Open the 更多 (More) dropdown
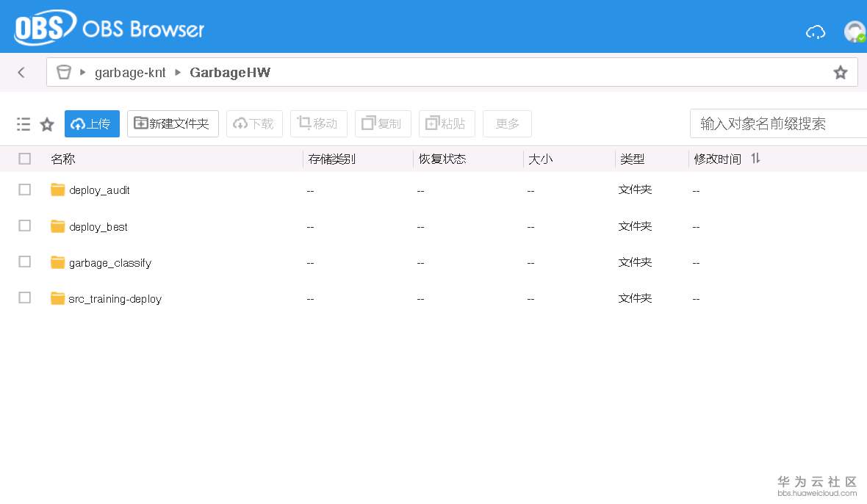Image resolution: width=867 pixels, height=504 pixels. pyautogui.click(x=507, y=123)
